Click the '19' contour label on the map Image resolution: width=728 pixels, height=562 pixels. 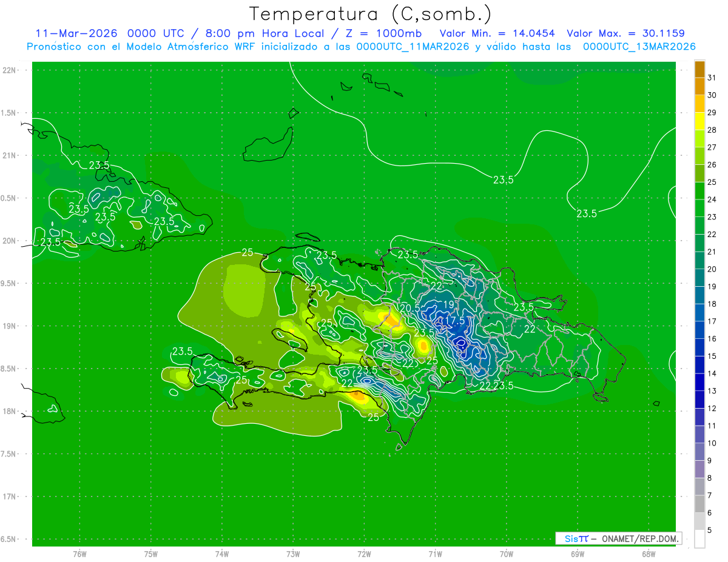[x=449, y=305]
